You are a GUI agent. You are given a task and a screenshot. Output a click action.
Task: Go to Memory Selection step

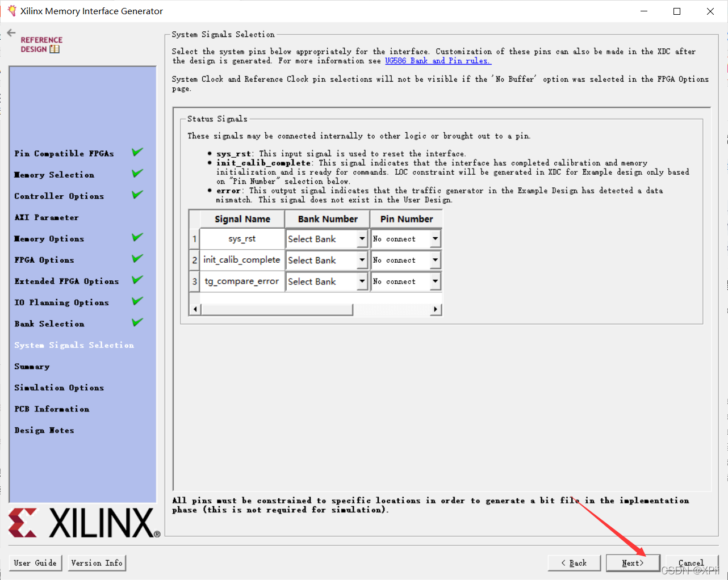click(55, 175)
